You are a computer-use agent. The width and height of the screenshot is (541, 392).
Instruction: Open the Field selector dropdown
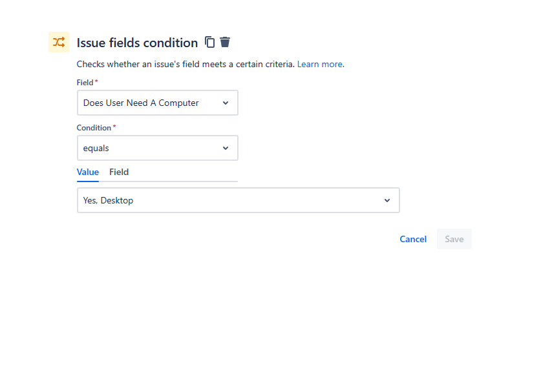[x=157, y=103]
